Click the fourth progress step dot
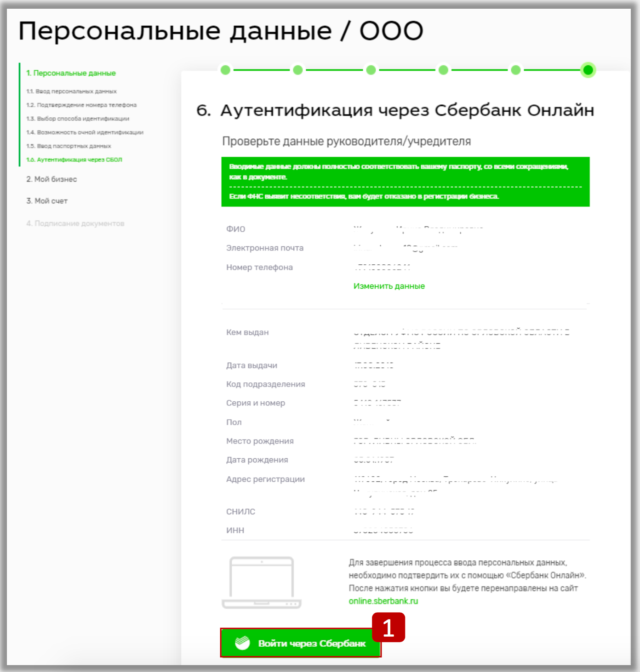The width and height of the screenshot is (640, 672). (443, 70)
